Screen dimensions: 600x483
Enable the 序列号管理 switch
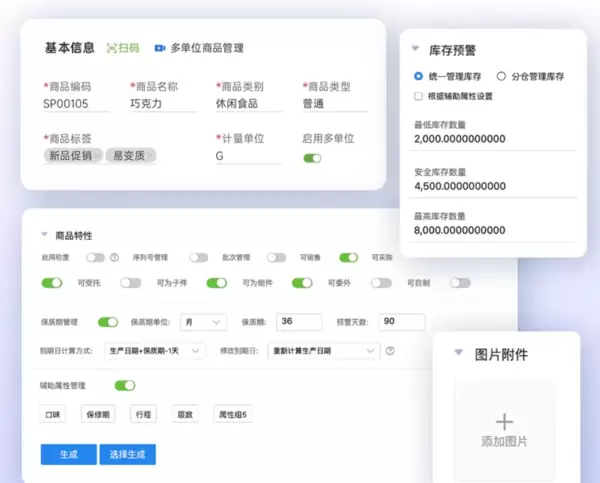click(199, 257)
